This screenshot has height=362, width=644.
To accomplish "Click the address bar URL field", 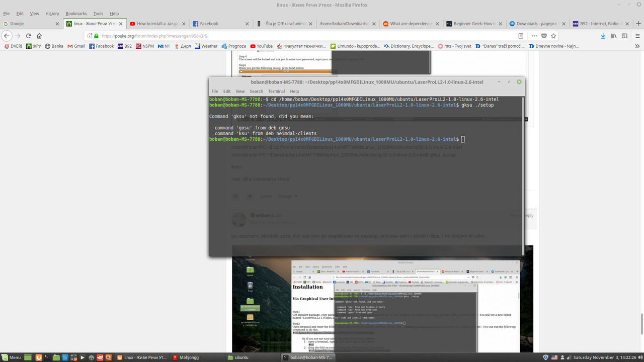I will point(302,36).
